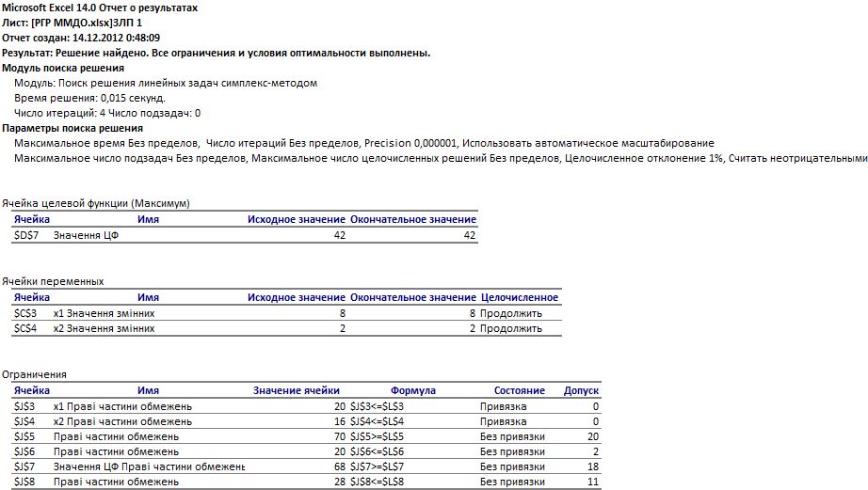Select the report title 'Microsoft Excel 14.0 Отчет о результатах'
The width and height of the screenshot is (868, 490).
[x=100, y=8]
